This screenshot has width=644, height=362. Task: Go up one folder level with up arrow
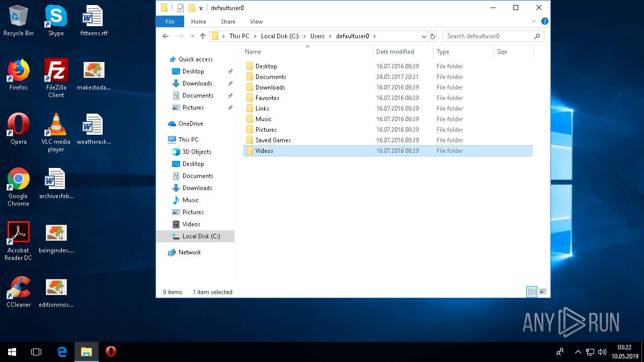[203, 36]
